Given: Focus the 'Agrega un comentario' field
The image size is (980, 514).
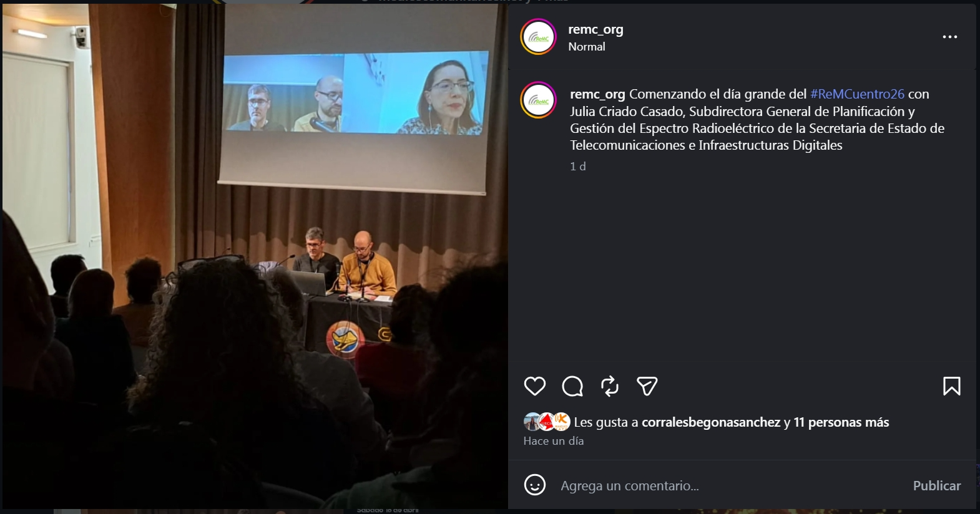Looking at the screenshot, I should 730,485.
